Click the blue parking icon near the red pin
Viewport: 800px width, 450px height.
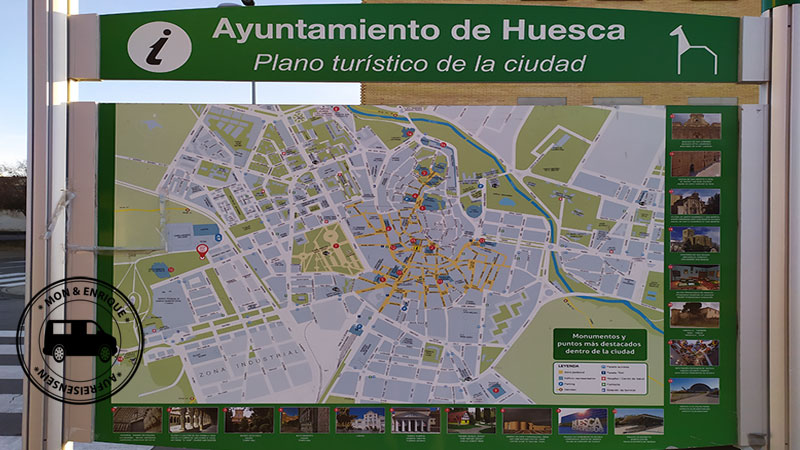pos(218,237)
